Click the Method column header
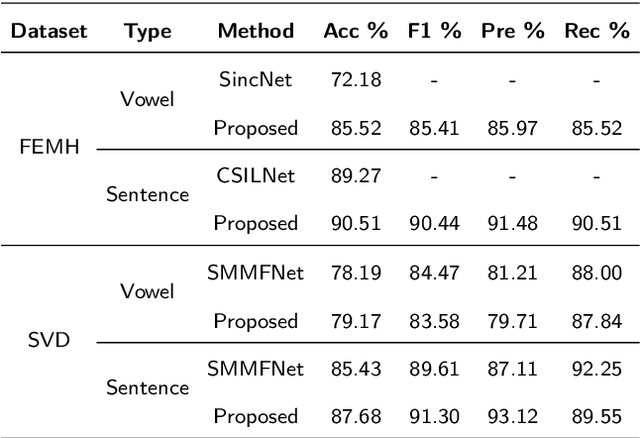Screen dimensions: 640x438 pyautogui.click(x=255, y=31)
